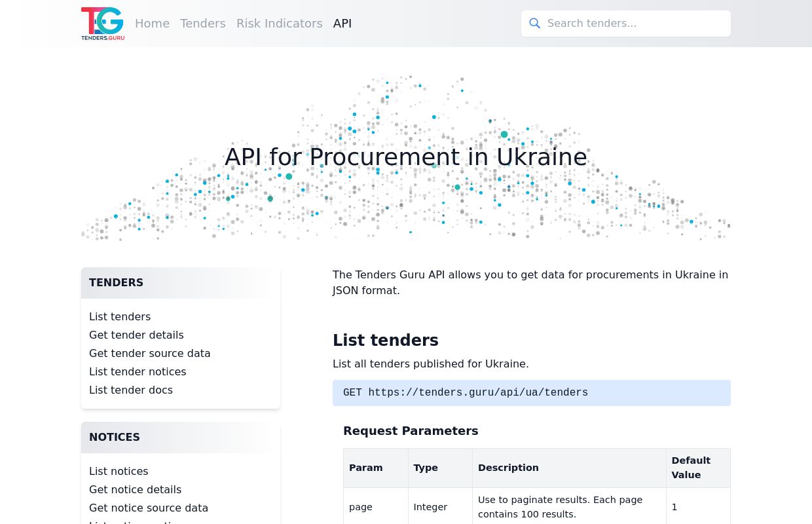Open Get tender source data link
812x524 pixels.
150,354
